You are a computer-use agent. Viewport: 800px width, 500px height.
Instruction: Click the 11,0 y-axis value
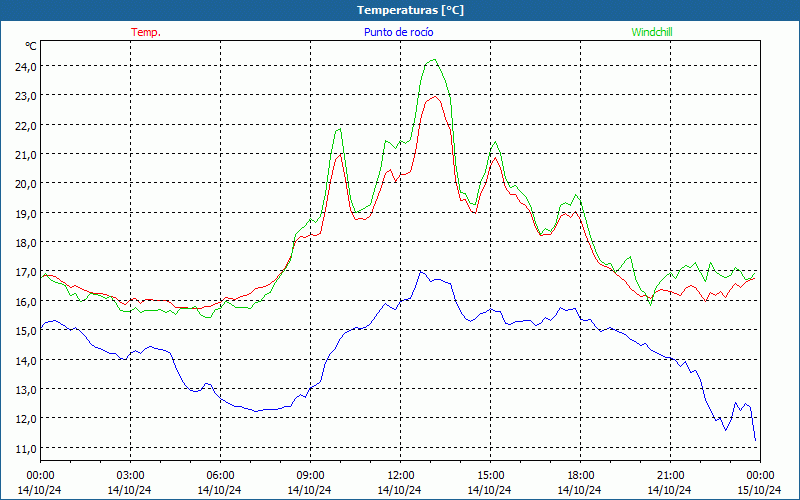tap(24, 448)
